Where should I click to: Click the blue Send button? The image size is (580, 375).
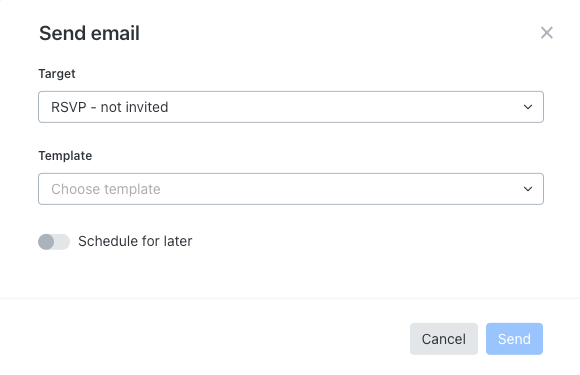pos(514,339)
